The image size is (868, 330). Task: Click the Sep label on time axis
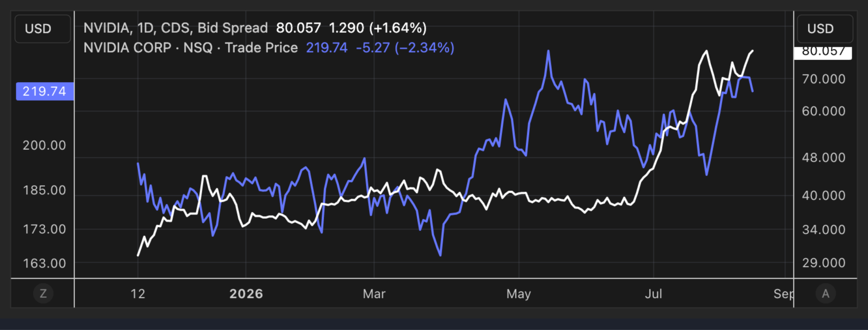tap(784, 294)
